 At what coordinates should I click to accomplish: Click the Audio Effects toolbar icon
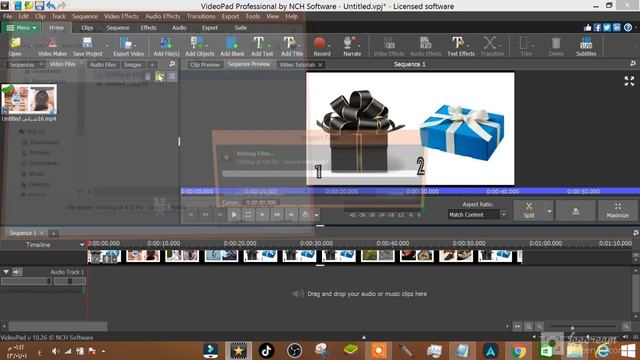(425, 46)
